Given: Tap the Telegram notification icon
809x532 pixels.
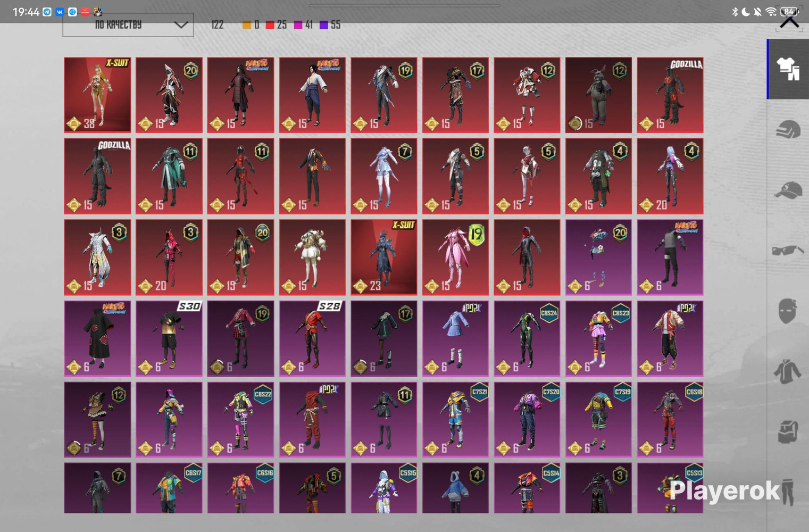Looking at the screenshot, I should [x=47, y=12].
